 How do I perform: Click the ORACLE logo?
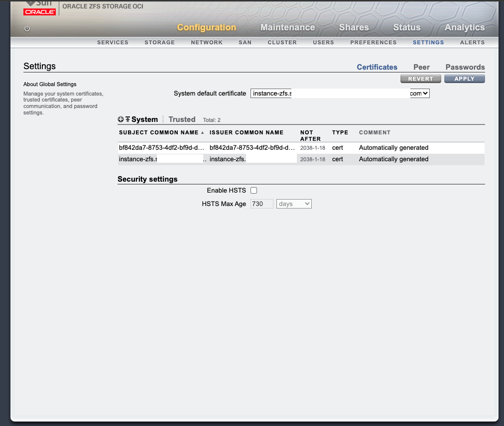click(x=39, y=11)
